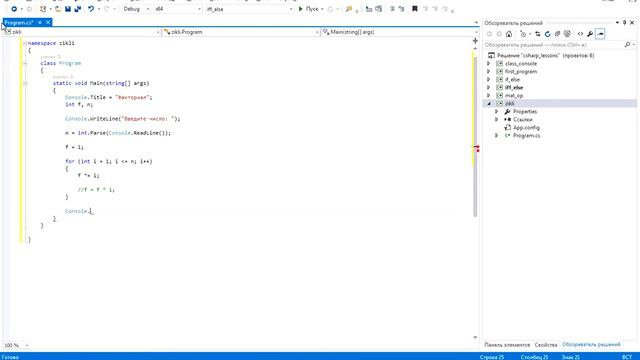The height and width of the screenshot is (360, 640).
Task: Start debugging with the Пуск button
Action: tap(309, 9)
